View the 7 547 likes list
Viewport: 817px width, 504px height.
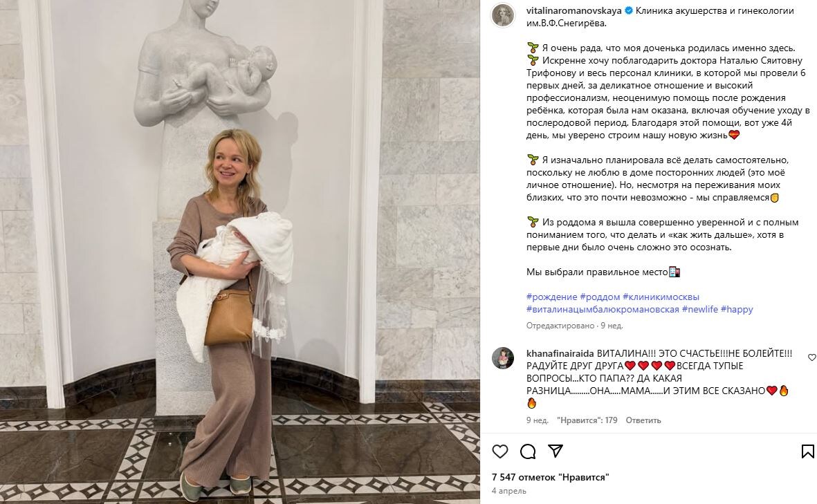click(x=550, y=477)
